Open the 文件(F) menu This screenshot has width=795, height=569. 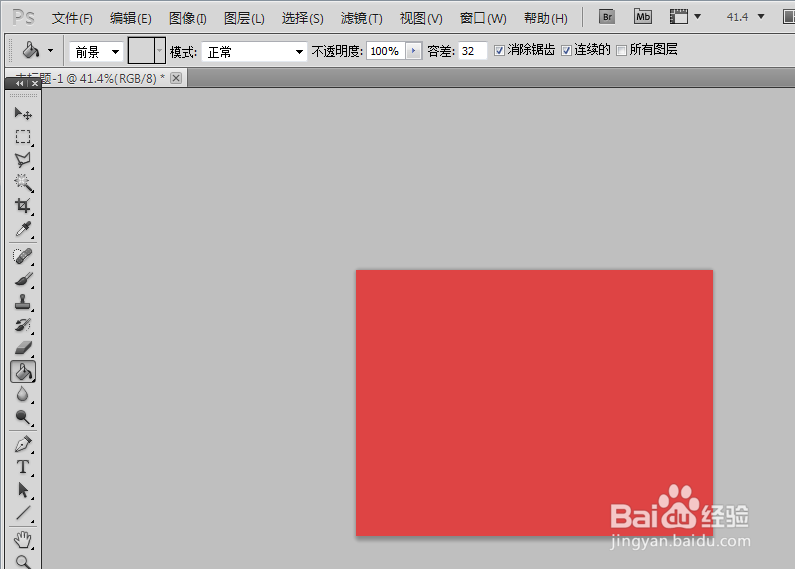coord(72,19)
